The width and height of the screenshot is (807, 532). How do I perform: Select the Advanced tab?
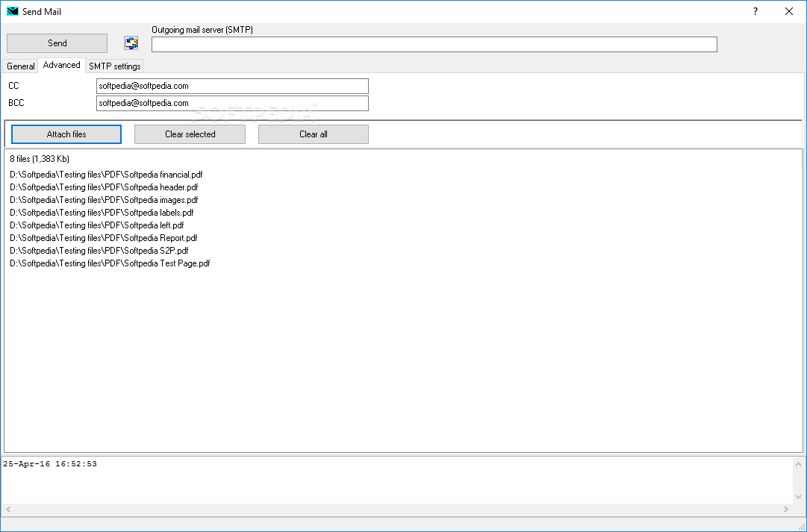[x=62, y=65]
